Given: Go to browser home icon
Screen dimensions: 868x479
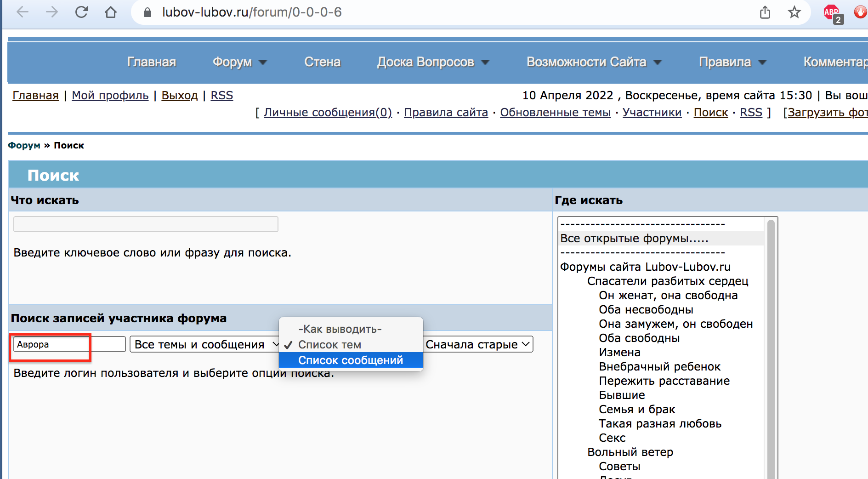Looking at the screenshot, I should tap(111, 12).
